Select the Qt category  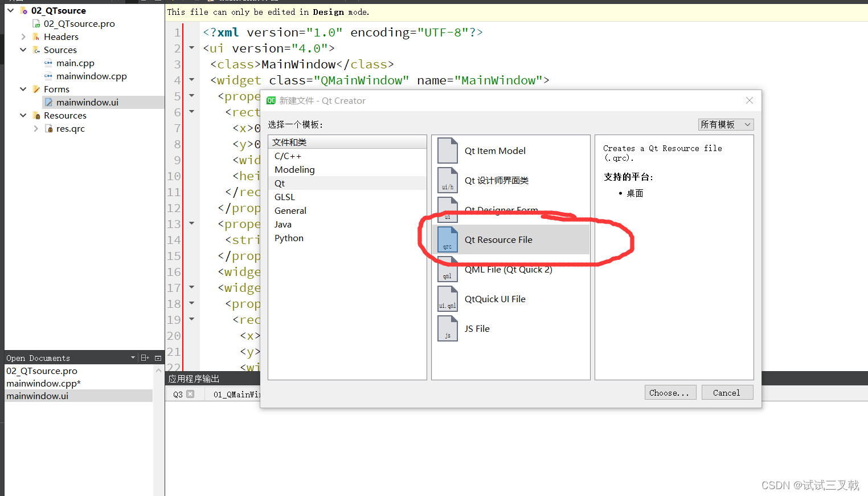(347, 183)
